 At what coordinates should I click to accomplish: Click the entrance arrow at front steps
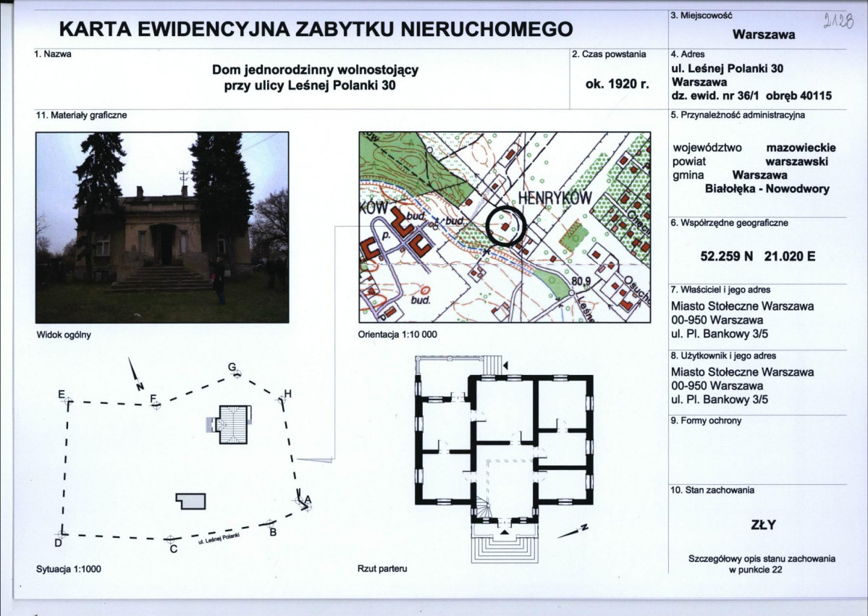click(x=505, y=533)
